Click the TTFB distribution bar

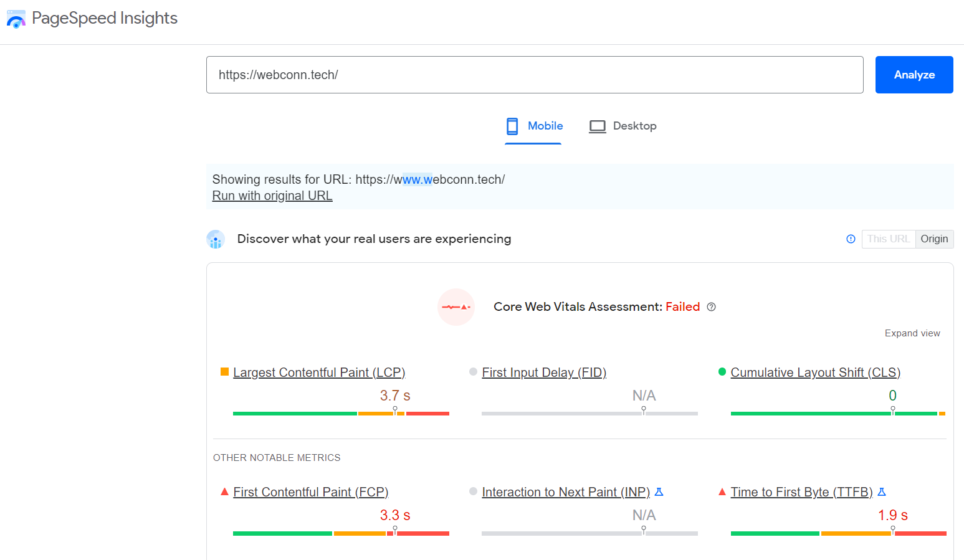(x=838, y=533)
